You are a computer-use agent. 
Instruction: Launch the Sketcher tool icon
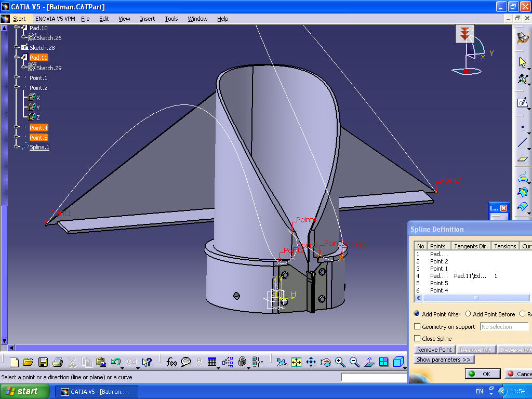point(523,102)
